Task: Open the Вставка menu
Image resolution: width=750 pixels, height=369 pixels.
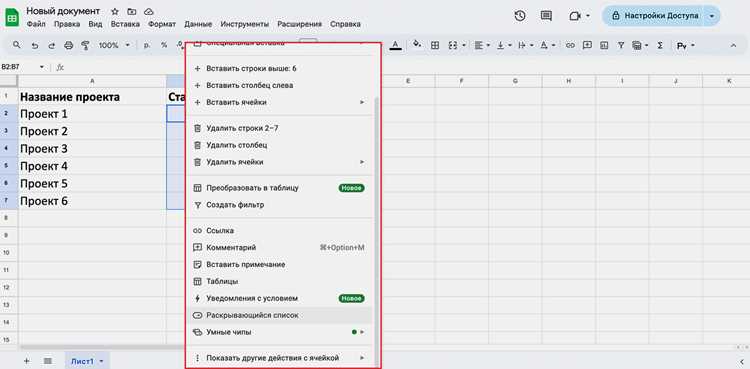Action: tap(125, 24)
